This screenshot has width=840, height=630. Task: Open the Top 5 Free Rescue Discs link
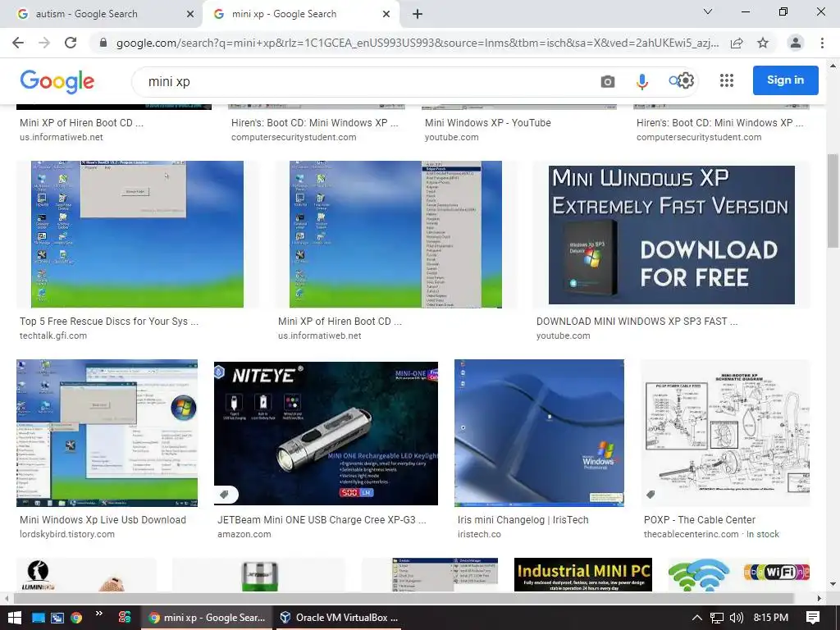coord(109,322)
